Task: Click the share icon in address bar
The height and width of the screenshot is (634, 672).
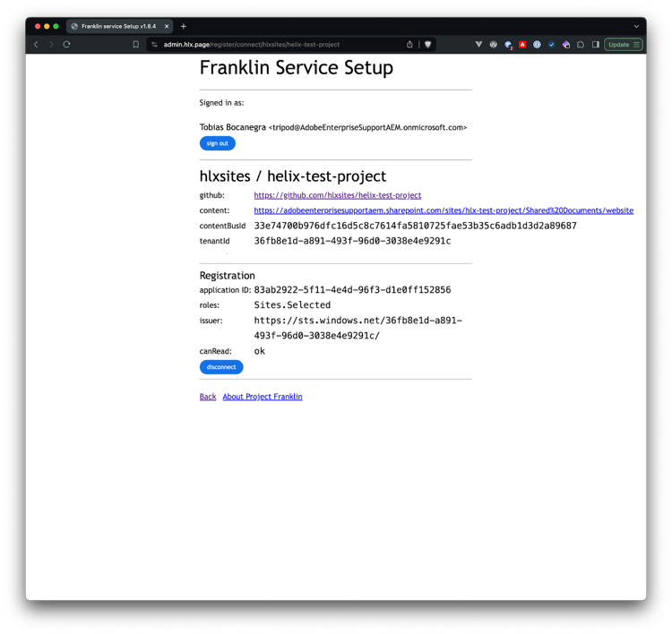Action: tap(409, 44)
